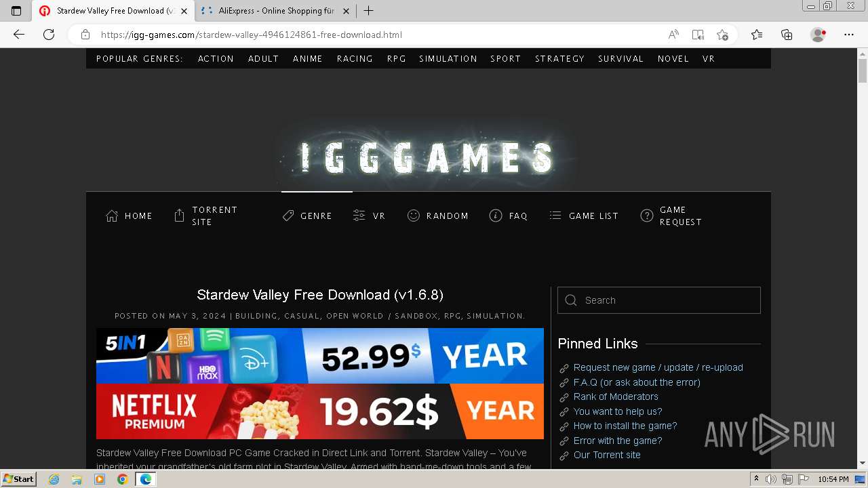Launch Internet Explorer from taskbar
The width and height of the screenshot is (868, 488).
(x=54, y=479)
